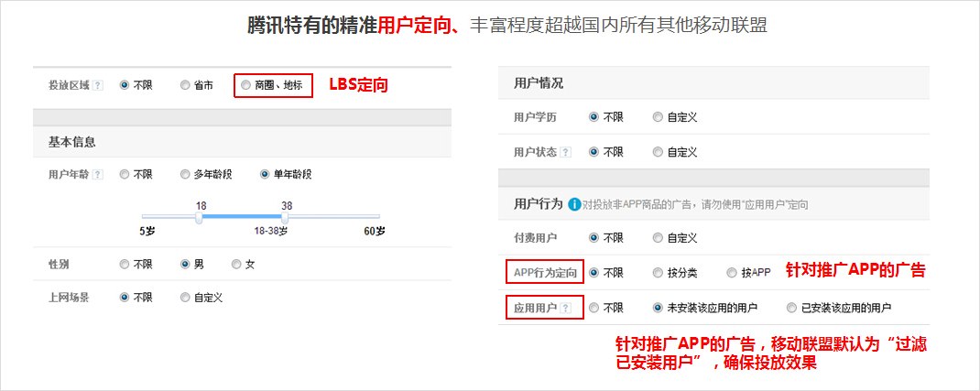Image resolution: width=980 pixels, height=391 pixels.
Task: Select 不限 for 用户状态
Action: (593, 152)
